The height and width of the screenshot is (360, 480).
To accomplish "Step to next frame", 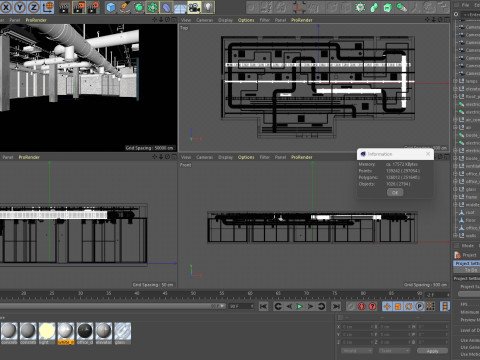I will [x=310, y=306].
